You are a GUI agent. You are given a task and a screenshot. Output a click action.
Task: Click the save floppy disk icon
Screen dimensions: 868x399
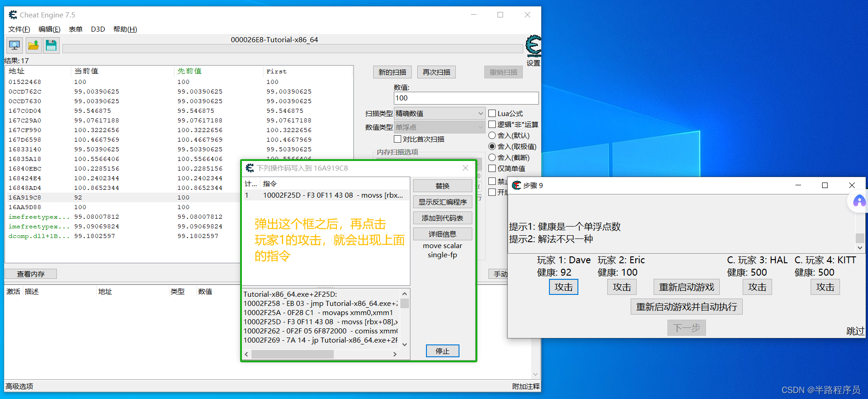51,45
